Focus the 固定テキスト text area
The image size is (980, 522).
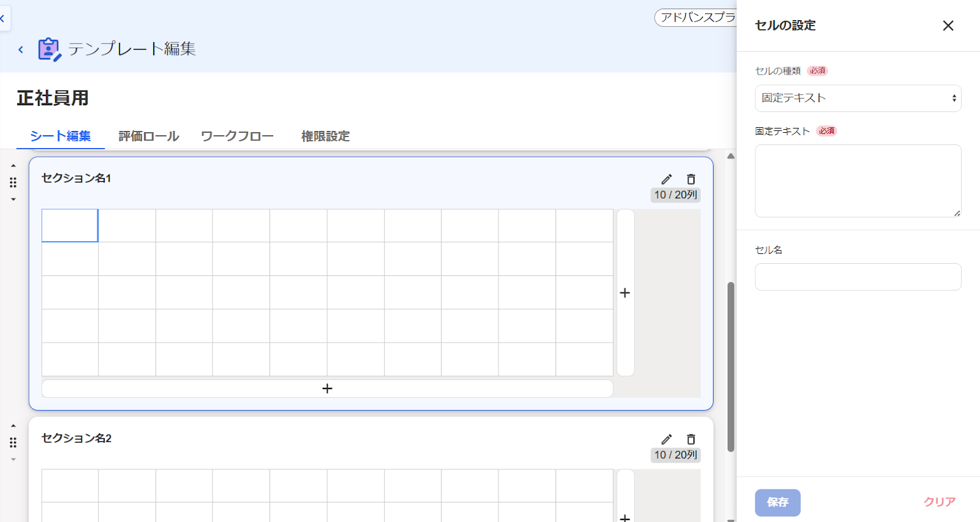point(858,181)
